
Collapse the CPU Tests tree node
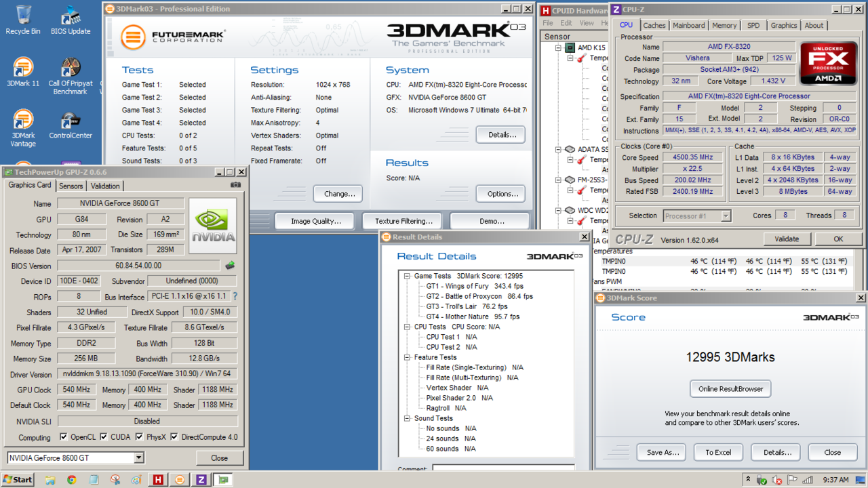(x=408, y=327)
